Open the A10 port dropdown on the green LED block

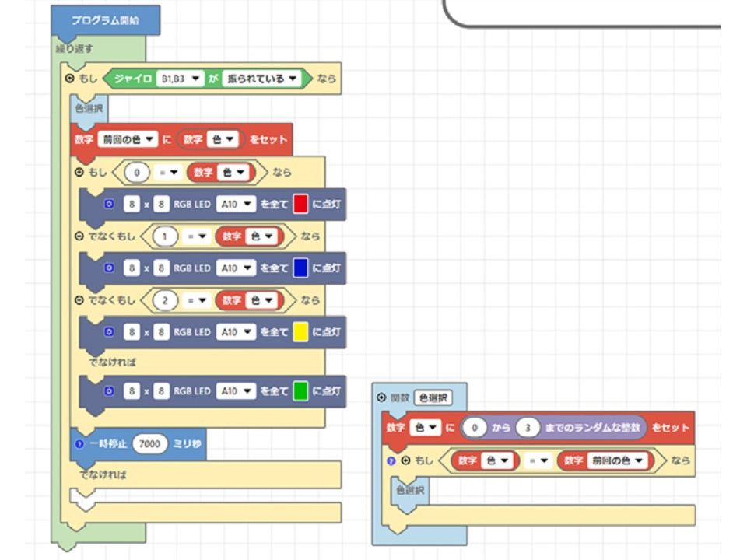pos(236,391)
